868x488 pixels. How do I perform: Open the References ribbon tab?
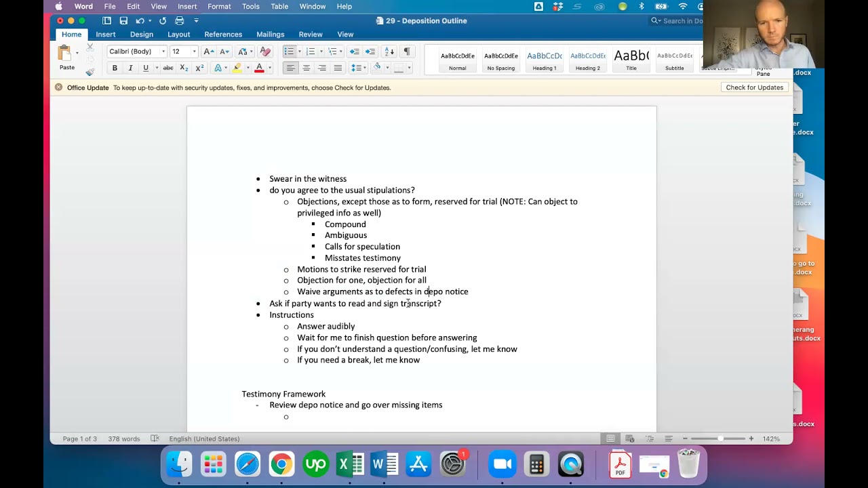tap(223, 35)
